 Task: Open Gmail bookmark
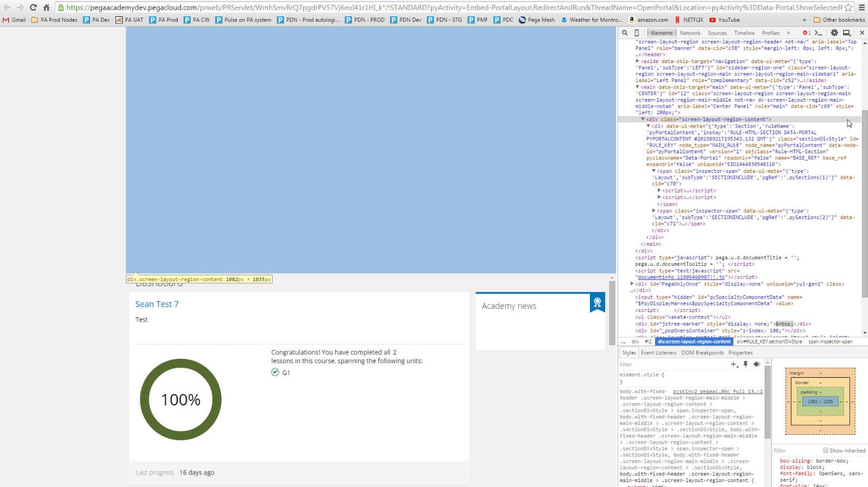[x=14, y=20]
